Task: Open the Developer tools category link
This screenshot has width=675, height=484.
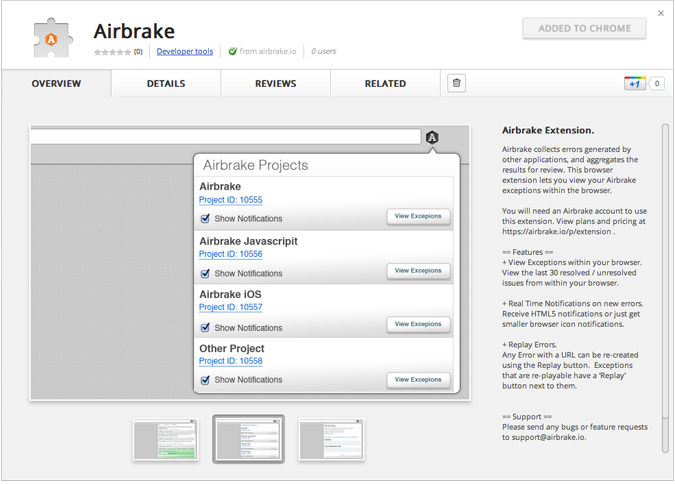Action: coord(185,51)
